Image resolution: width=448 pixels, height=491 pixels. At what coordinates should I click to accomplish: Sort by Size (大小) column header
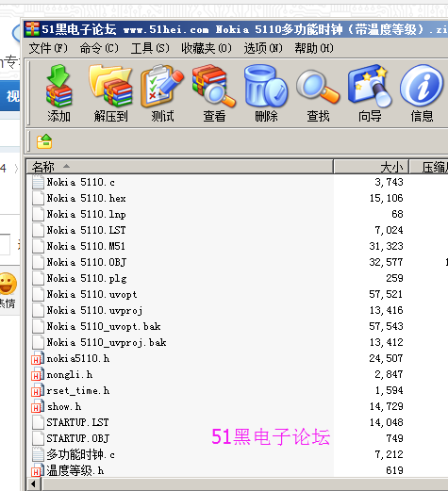coord(372,167)
